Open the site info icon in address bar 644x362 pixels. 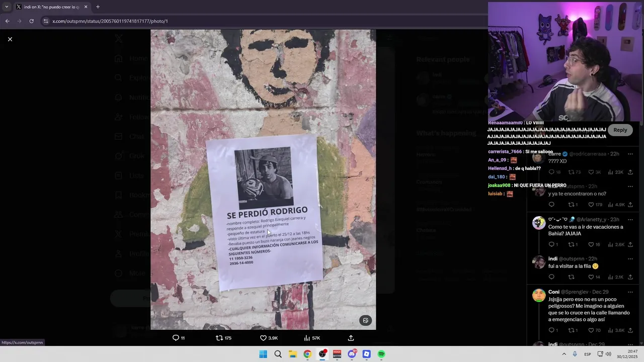pyautogui.click(x=46, y=21)
